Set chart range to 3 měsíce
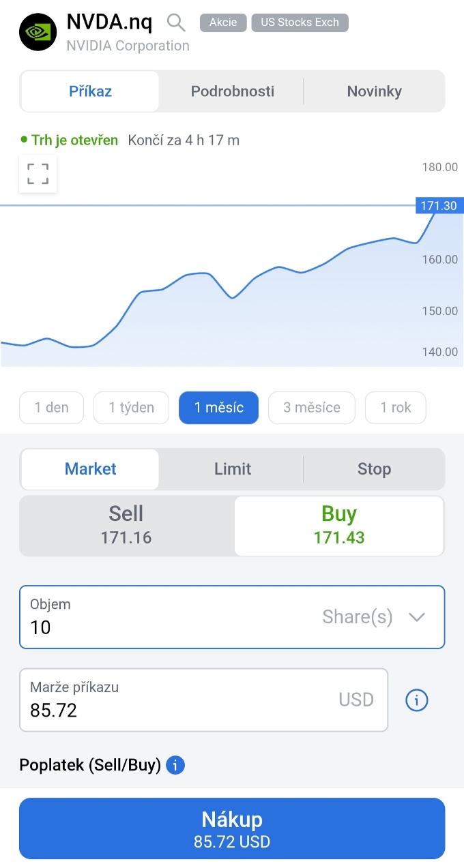 (x=312, y=408)
